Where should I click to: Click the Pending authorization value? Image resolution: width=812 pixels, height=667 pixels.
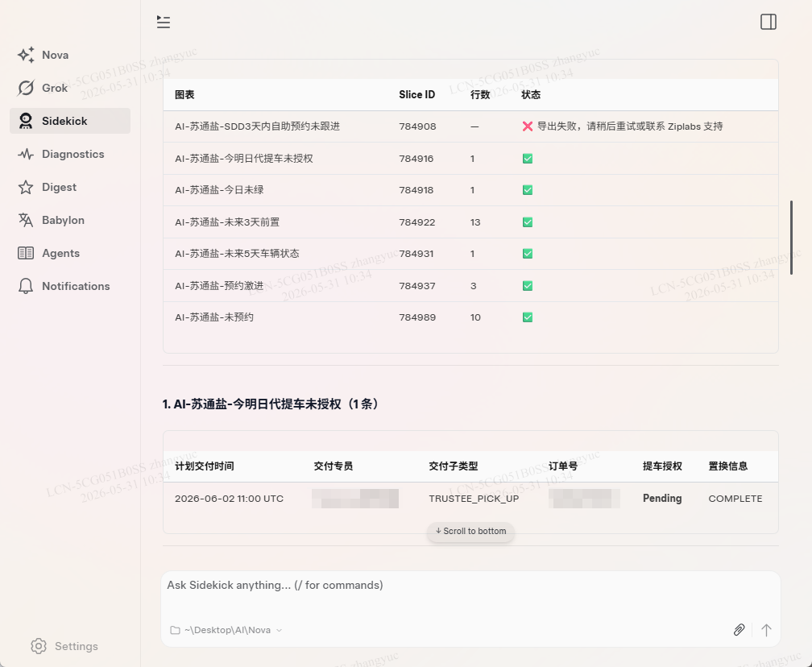click(662, 498)
